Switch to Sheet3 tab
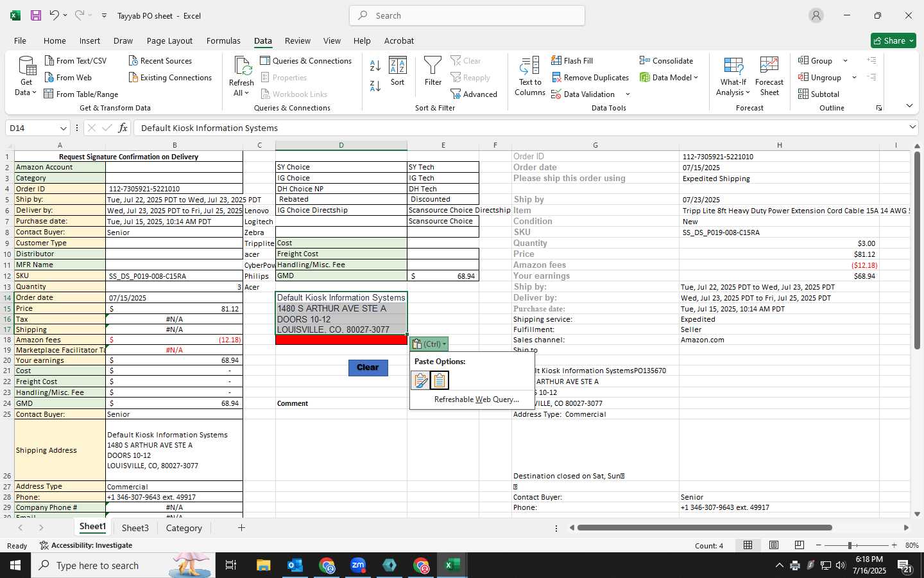This screenshot has height=578, width=924. tap(135, 528)
